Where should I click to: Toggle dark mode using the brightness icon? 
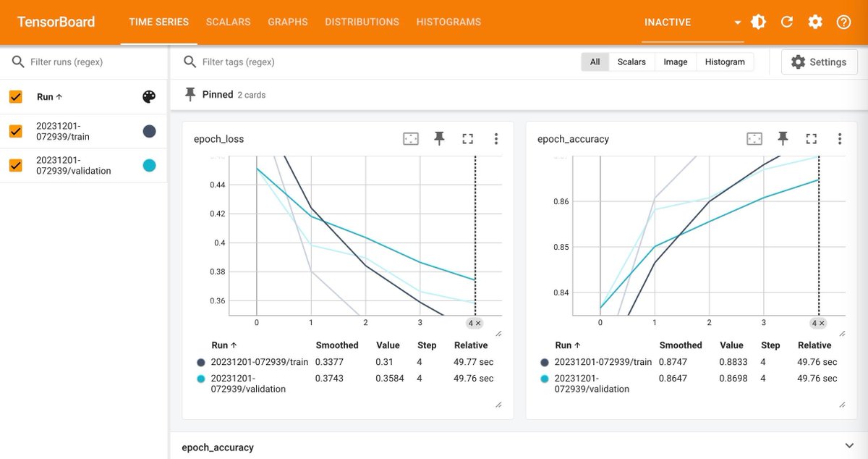click(x=757, y=22)
